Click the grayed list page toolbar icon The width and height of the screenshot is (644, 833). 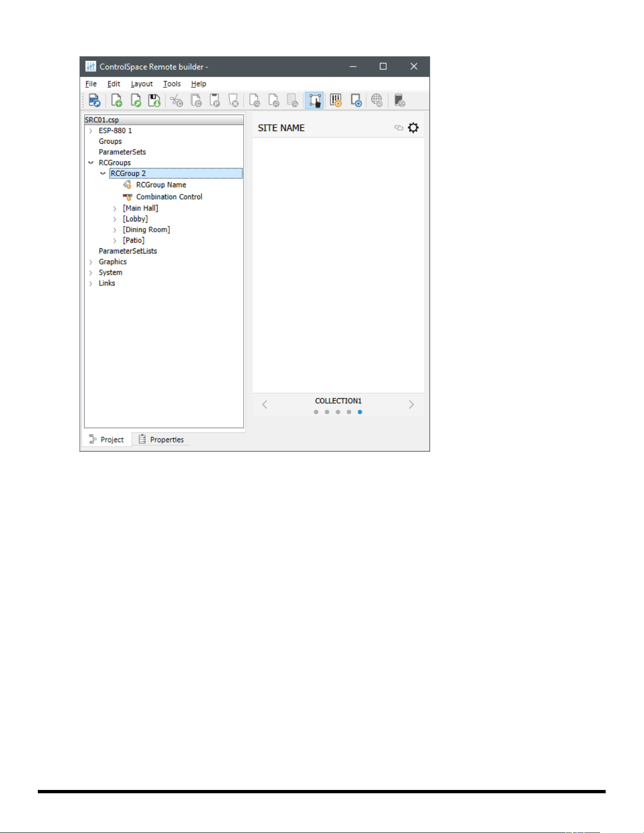tap(292, 101)
